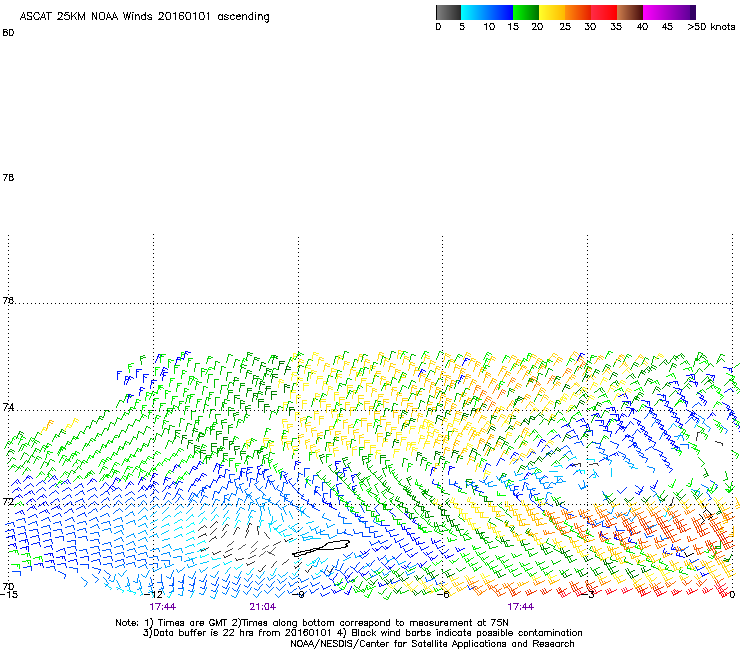Click the longitude label '-15' at bottom left
The height and width of the screenshot is (650, 740).
[8, 595]
